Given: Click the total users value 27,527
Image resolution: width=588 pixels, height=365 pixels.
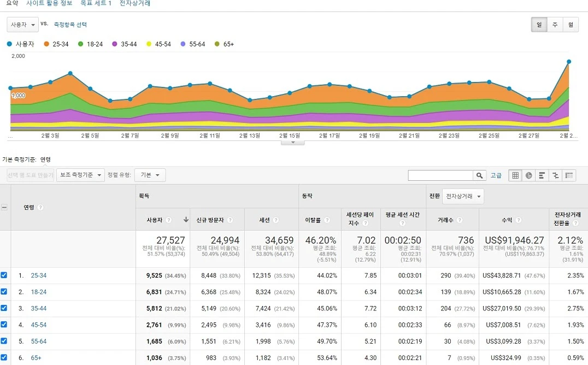Looking at the screenshot, I should coord(170,240).
